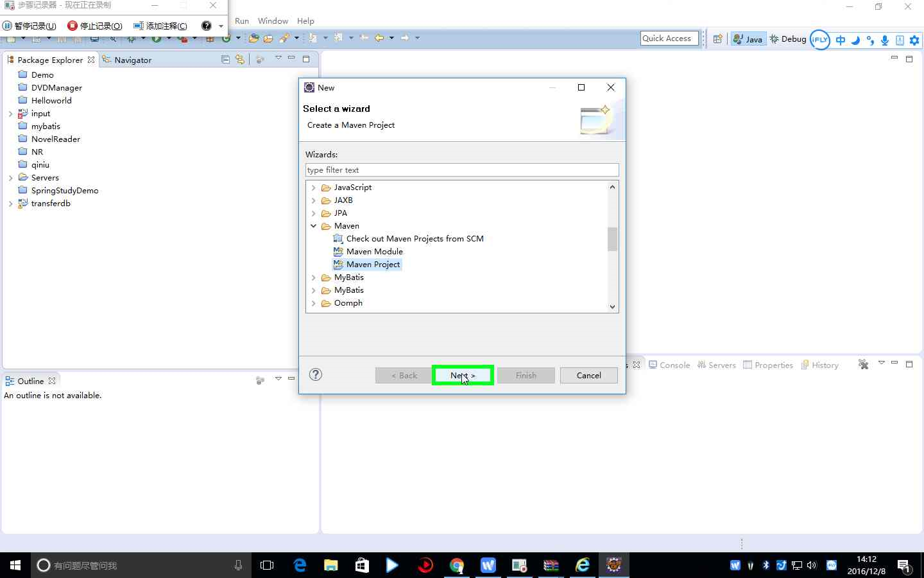The image size is (924, 578).
Task: Switch to the Servers tab
Action: click(717, 365)
